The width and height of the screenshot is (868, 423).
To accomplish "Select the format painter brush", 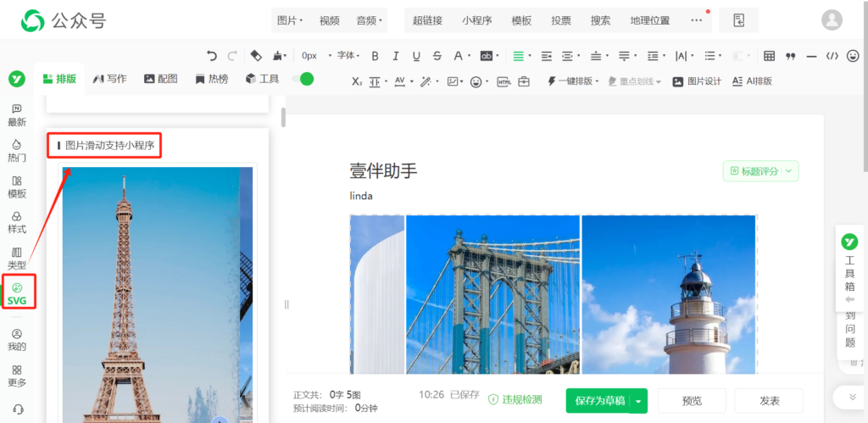I will tap(278, 55).
